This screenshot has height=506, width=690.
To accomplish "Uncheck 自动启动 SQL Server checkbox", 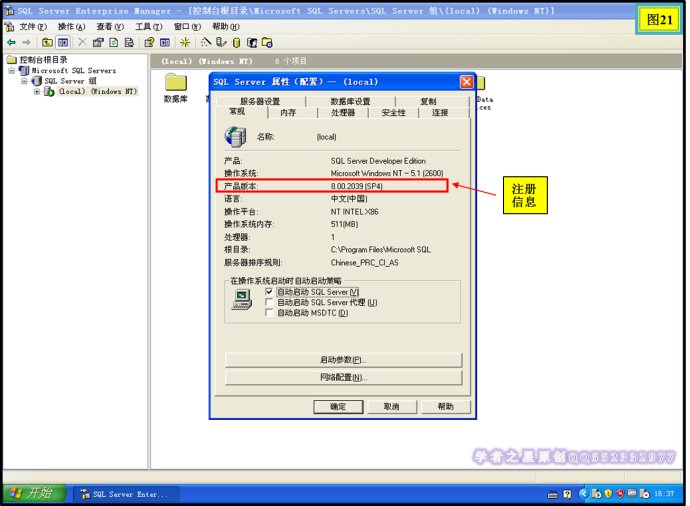I will click(x=269, y=292).
